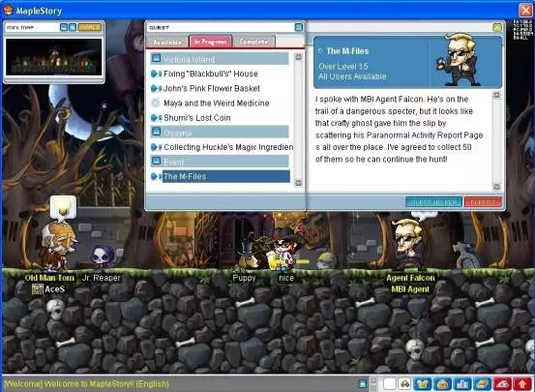535x392 pixels.
Task: Click quest list scrollbar down arrow
Action: tap(298, 183)
